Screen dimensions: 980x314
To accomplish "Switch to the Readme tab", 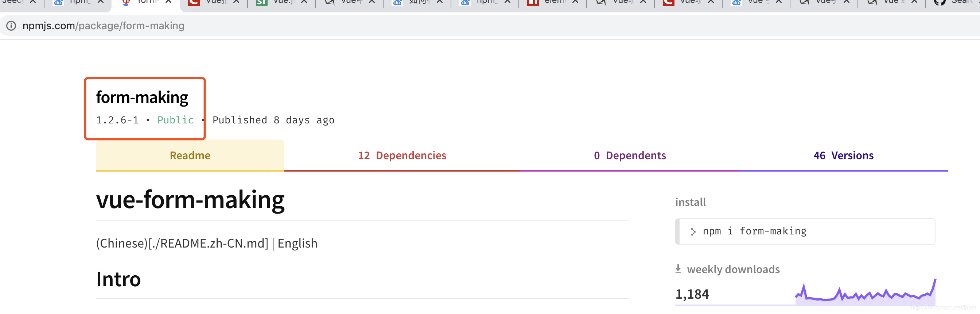I will [190, 156].
